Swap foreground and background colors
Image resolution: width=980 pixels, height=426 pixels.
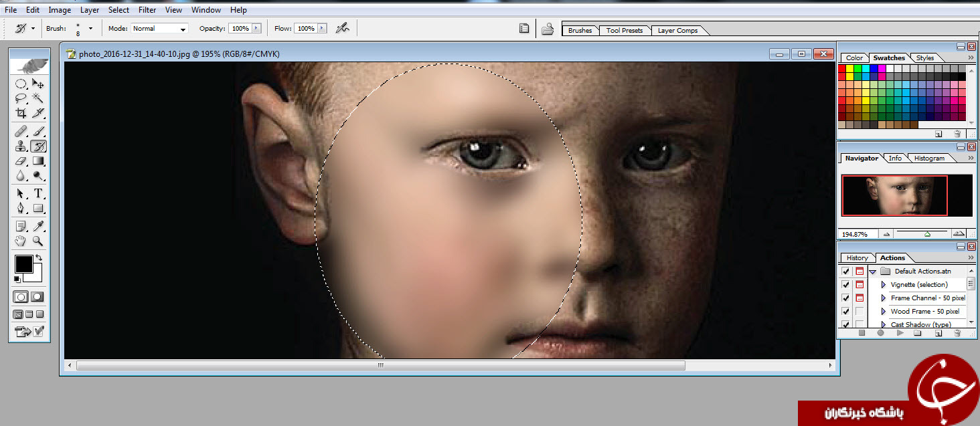tap(39, 258)
